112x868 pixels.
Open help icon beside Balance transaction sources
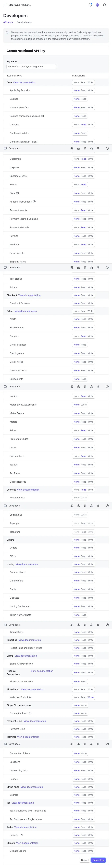click(42, 116)
